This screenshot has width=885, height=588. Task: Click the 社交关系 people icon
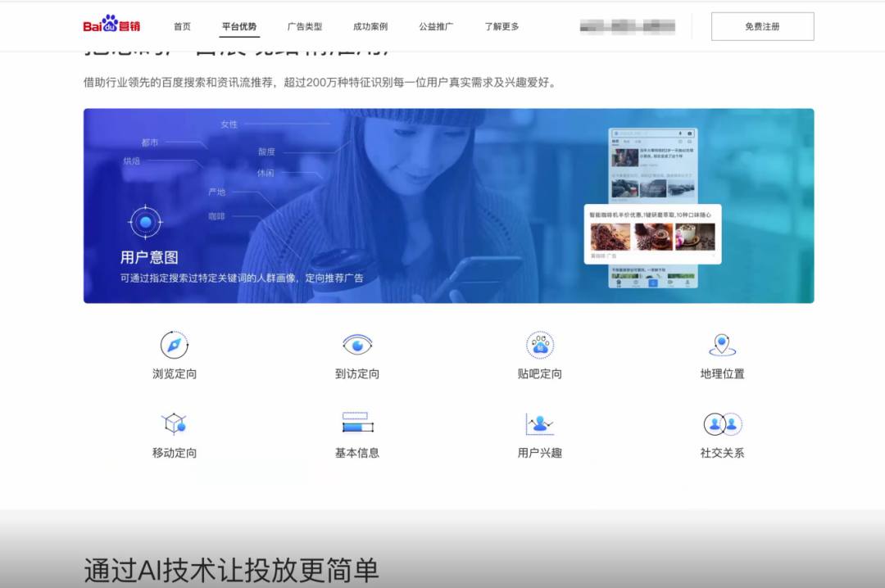click(x=723, y=423)
